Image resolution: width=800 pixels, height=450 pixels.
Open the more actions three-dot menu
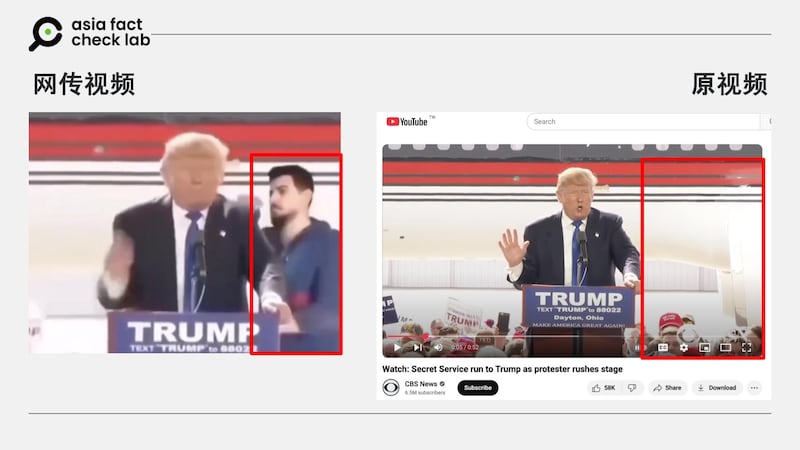754,388
